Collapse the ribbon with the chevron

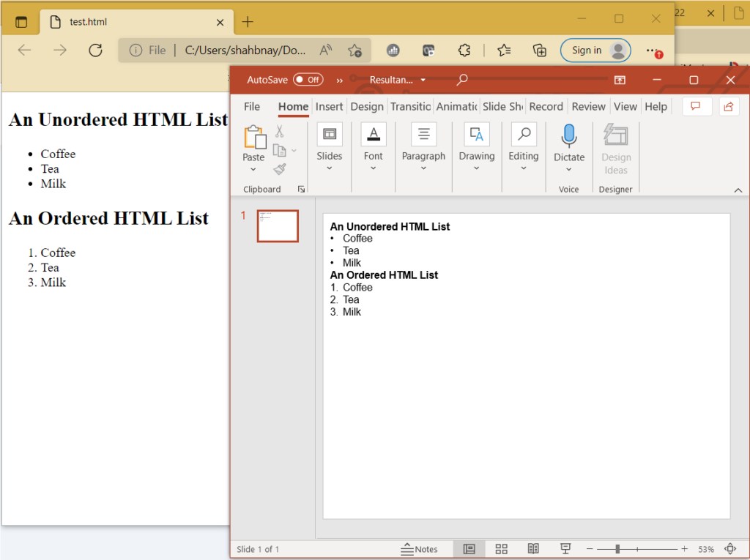tap(738, 190)
